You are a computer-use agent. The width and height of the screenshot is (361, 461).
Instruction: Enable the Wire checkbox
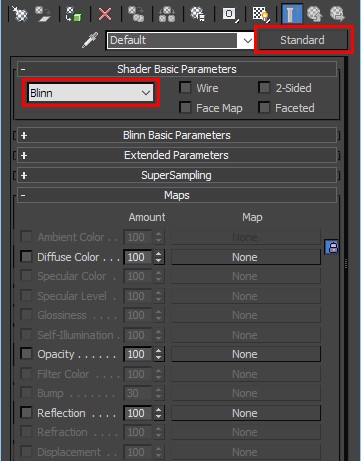[185, 88]
